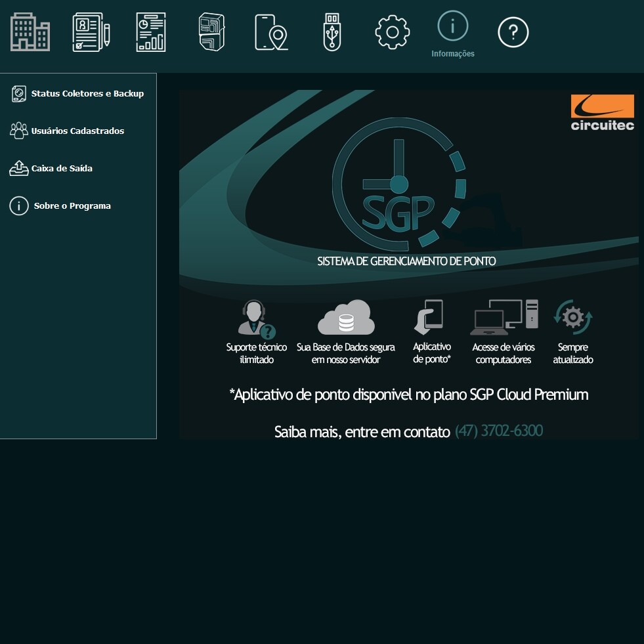Image resolution: width=644 pixels, height=644 pixels.
Task: Click 'Saiba mais, entre em contato' text
Action: tap(362, 432)
